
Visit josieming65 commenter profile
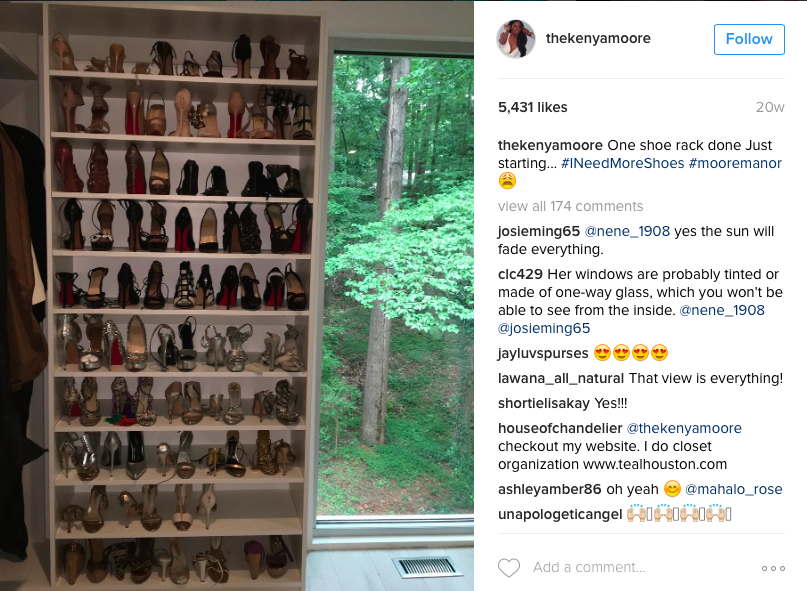pyautogui.click(x=538, y=232)
